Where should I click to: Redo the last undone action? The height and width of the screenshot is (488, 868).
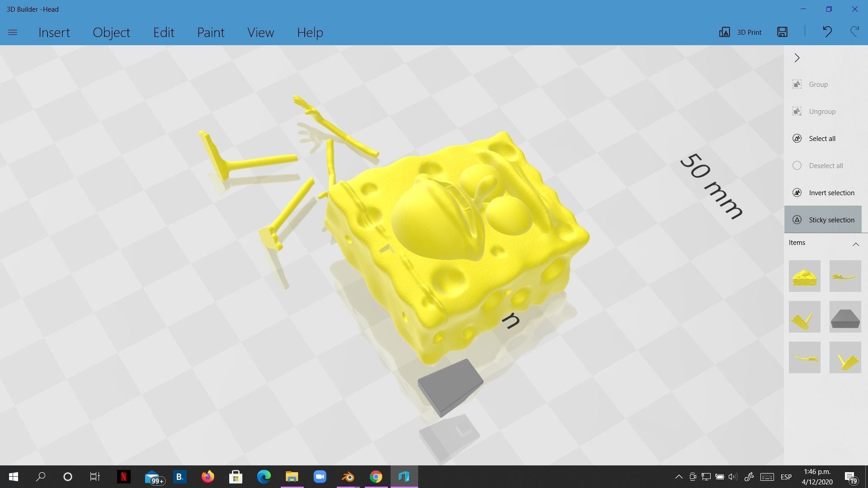pos(854,32)
